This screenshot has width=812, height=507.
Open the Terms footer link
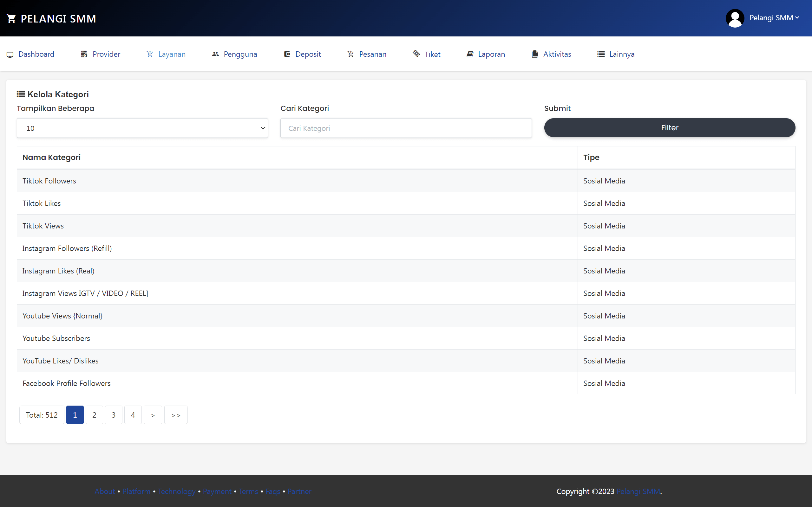pos(248,491)
